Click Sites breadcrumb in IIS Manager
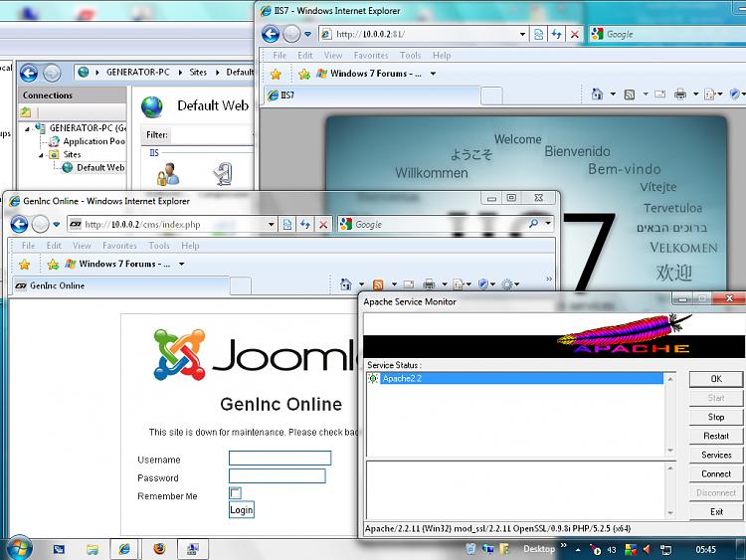Screen dimensions: 746x560 click(198, 73)
